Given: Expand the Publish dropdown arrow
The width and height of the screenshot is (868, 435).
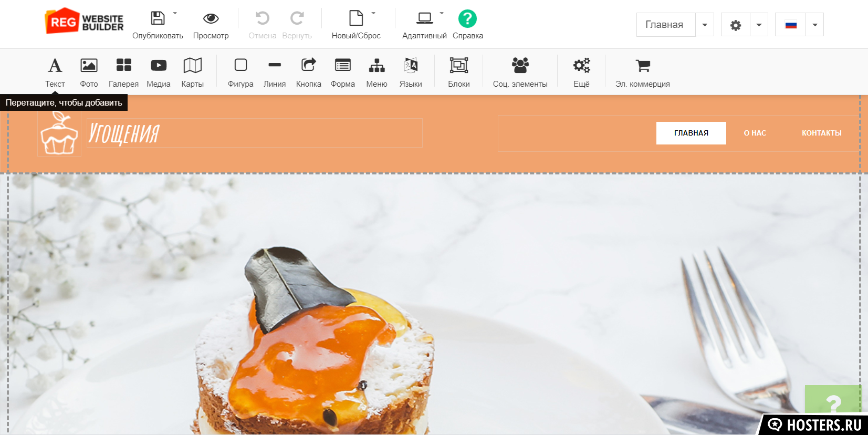Looking at the screenshot, I should [175, 13].
